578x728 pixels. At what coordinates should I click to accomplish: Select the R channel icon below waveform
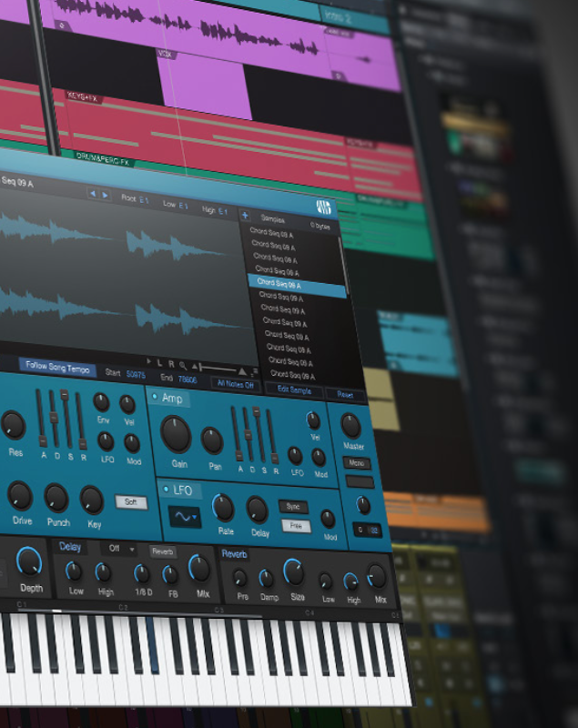click(171, 364)
